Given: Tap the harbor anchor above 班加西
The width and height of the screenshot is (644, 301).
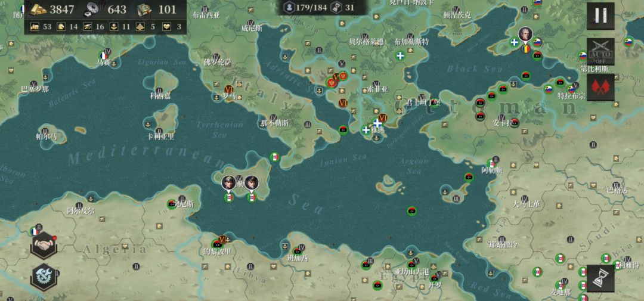Looking at the screenshot, I should coord(284,246).
